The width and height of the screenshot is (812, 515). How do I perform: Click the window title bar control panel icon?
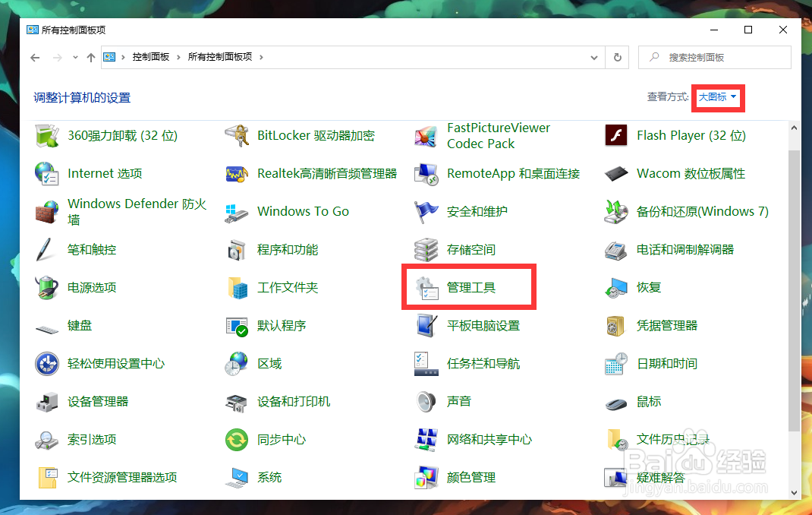coord(33,30)
